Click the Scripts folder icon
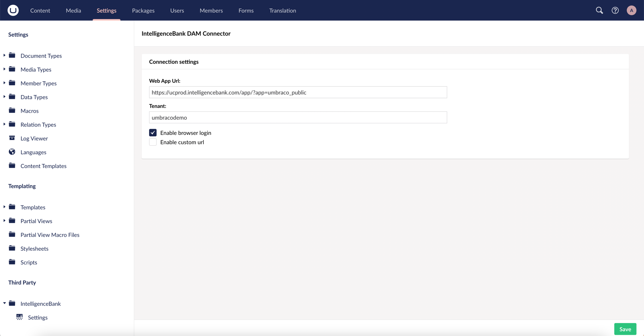The image size is (644, 336). point(12,262)
